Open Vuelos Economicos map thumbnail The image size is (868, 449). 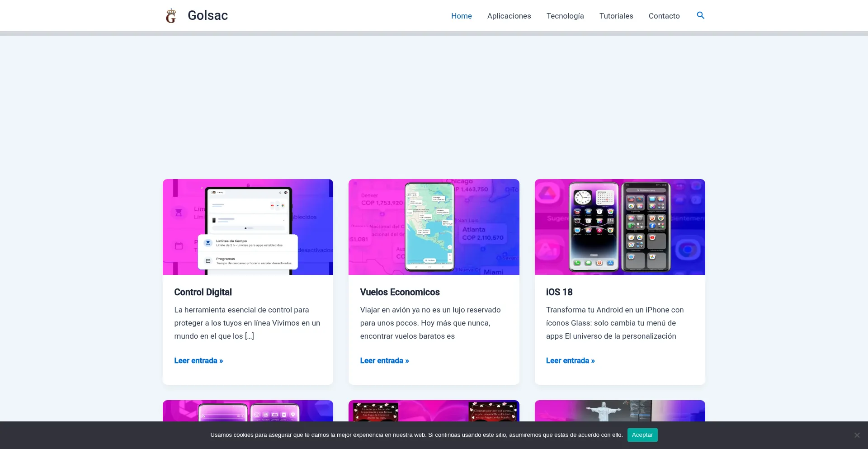tap(434, 227)
